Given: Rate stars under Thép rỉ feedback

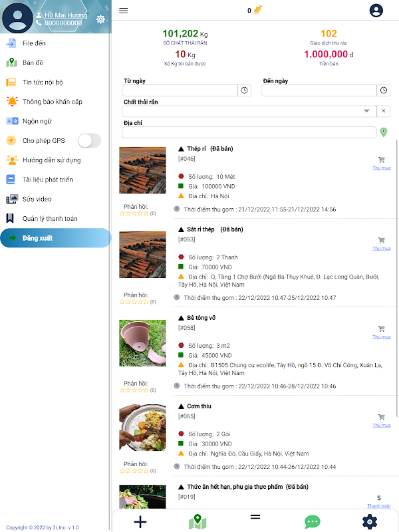Looking at the screenshot, I should [134, 213].
